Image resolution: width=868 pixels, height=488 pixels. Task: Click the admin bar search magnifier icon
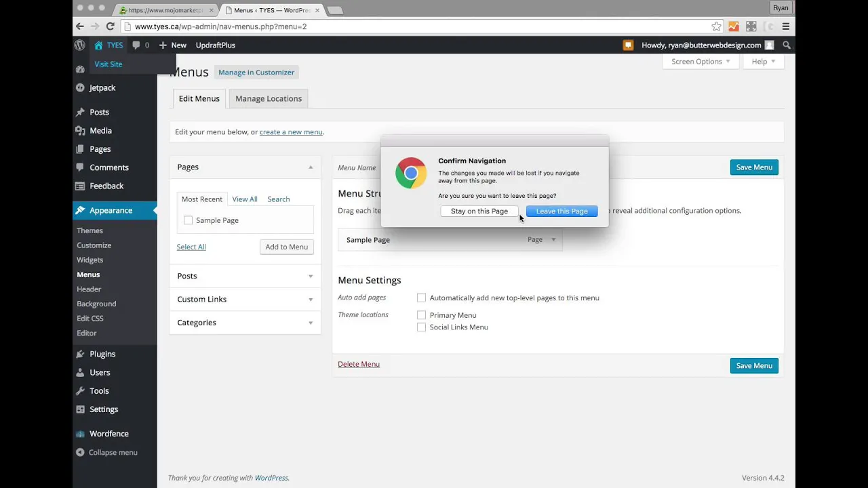(787, 45)
